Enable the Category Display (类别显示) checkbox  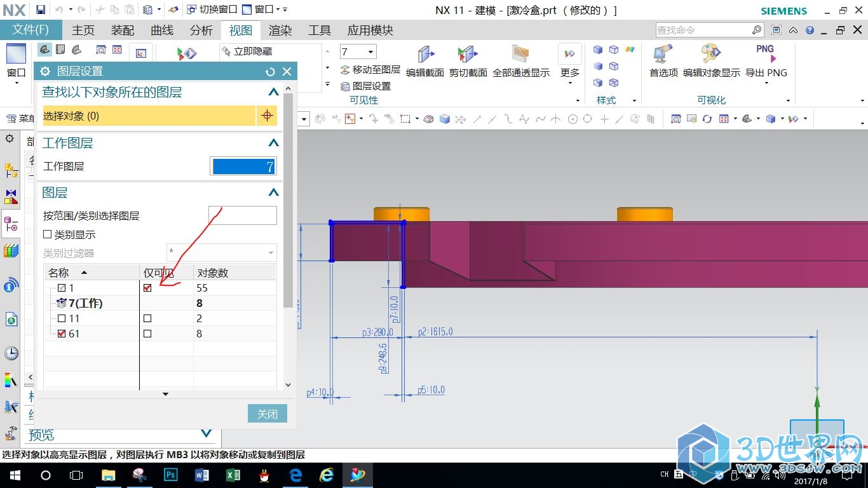pos(48,234)
